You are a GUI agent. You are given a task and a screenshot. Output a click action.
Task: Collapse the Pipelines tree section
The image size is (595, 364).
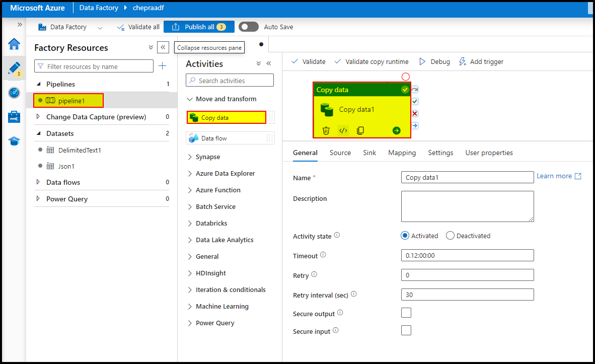(x=38, y=84)
